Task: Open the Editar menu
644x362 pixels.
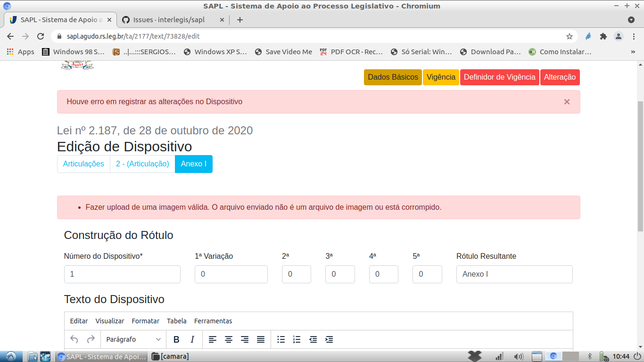Action: point(79,321)
